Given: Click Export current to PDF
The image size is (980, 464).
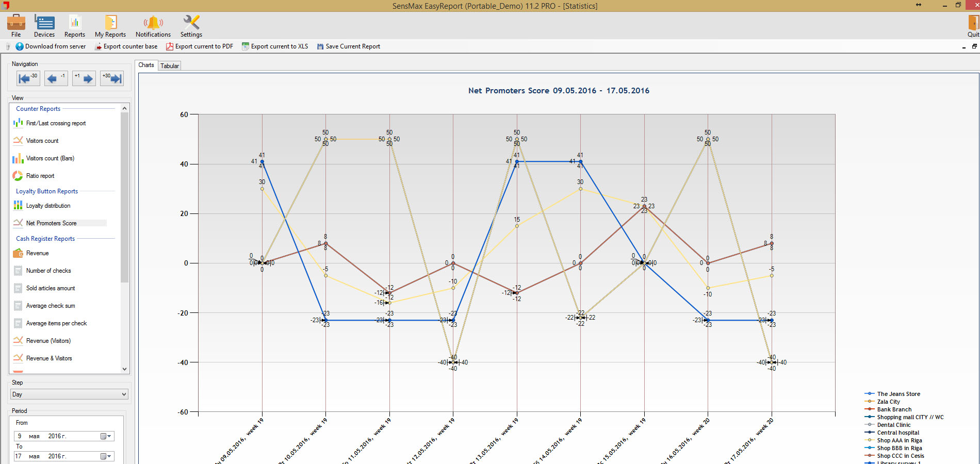Looking at the screenshot, I should 200,46.
